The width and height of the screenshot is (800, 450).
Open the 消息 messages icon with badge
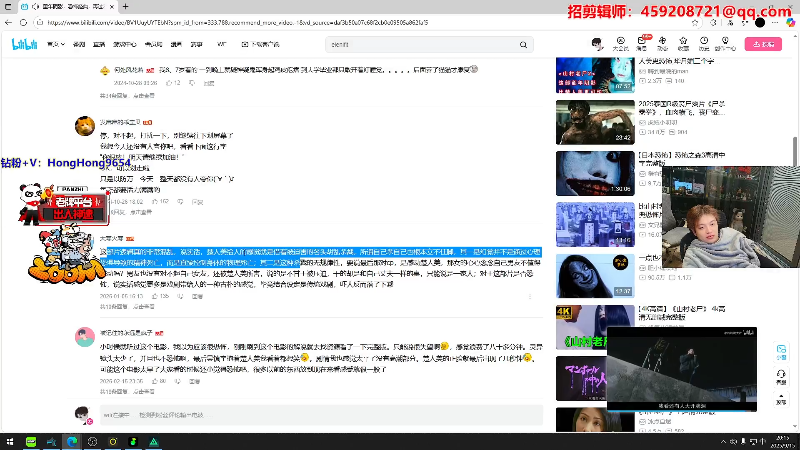(642, 44)
